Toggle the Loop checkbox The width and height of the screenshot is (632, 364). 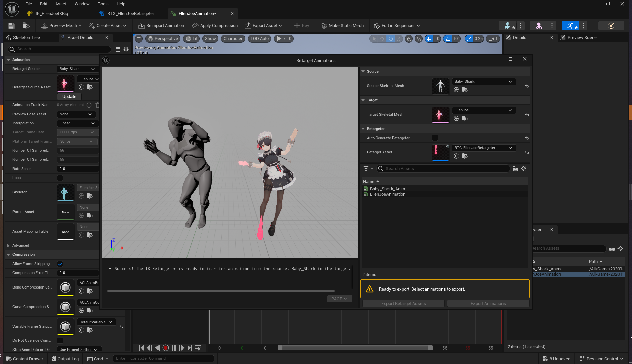click(x=60, y=178)
